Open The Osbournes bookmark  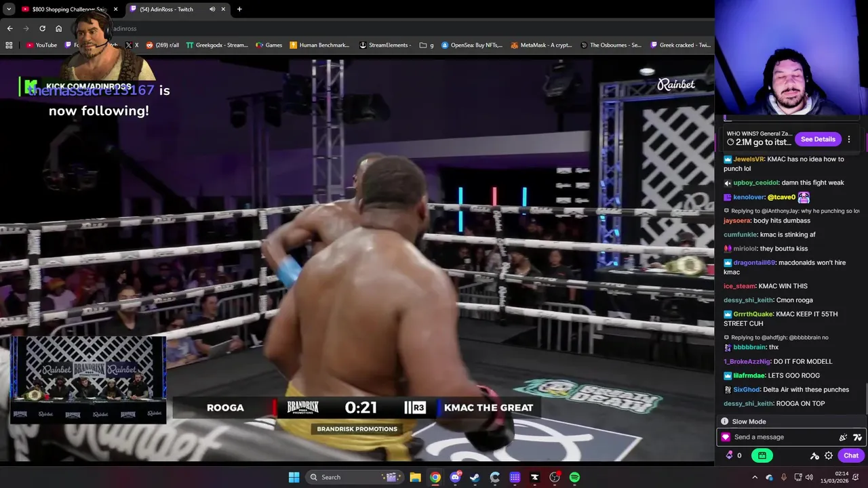click(611, 45)
